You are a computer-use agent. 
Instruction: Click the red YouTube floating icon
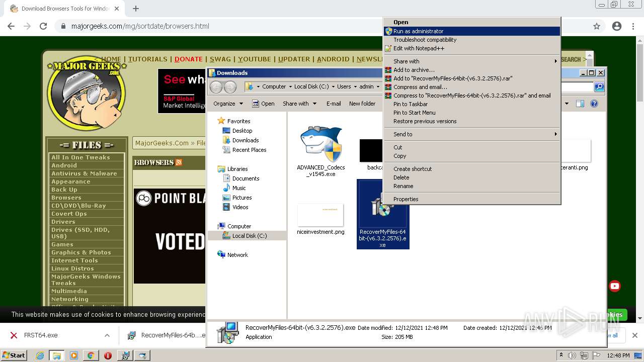point(615,286)
